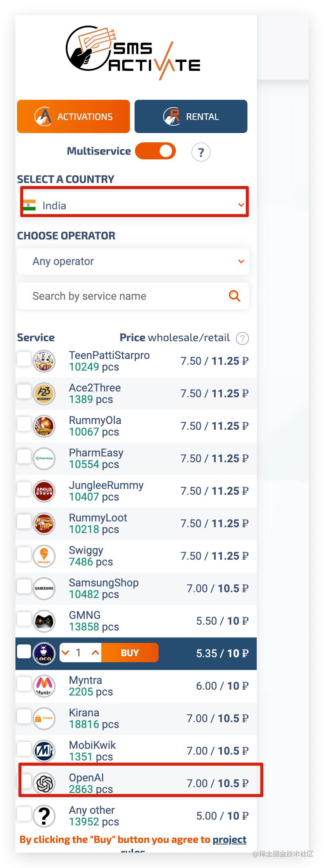Image resolution: width=324 pixels, height=868 pixels.
Task: Click the price wholesale/retail help icon
Action: pyautogui.click(x=242, y=338)
